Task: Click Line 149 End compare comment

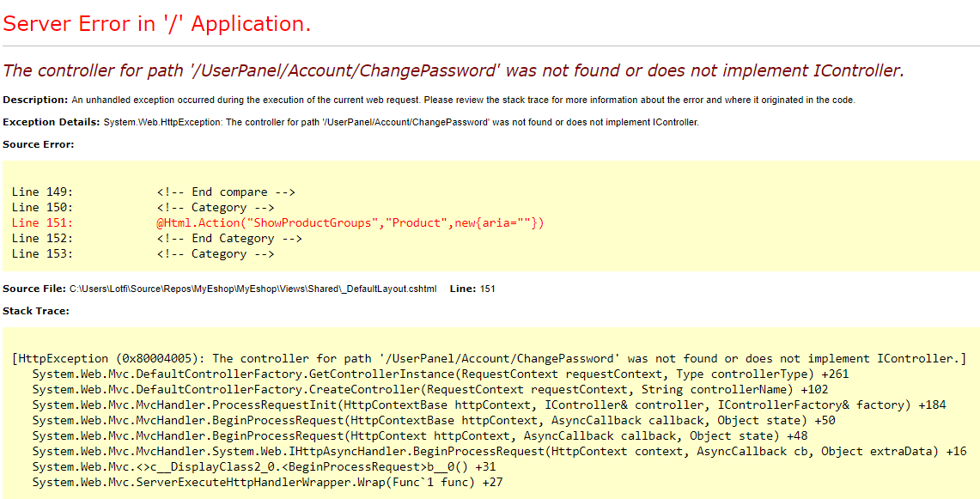Action: click(x=153, y=192)
